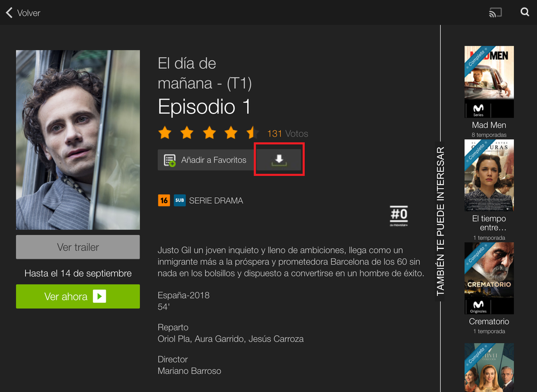The width and height of the screenshot is (537, 392).
Task: Open the partially visible bottom poster
Action: click(x=489, y=367)
